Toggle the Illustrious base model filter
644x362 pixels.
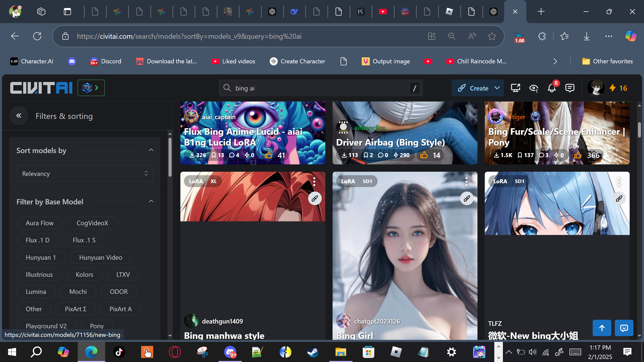[x=39, y=275]
